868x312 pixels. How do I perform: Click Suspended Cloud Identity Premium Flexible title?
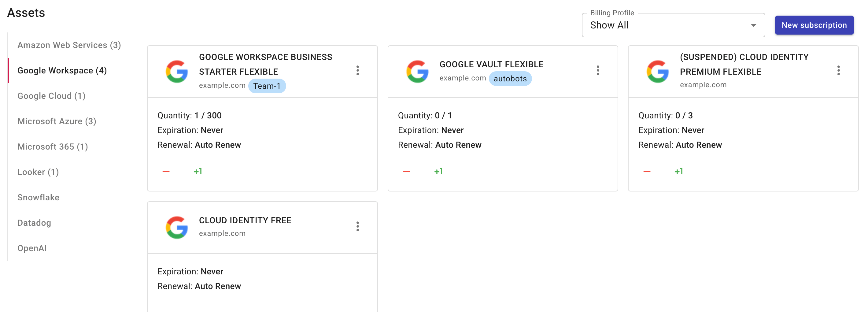(744, 64)
